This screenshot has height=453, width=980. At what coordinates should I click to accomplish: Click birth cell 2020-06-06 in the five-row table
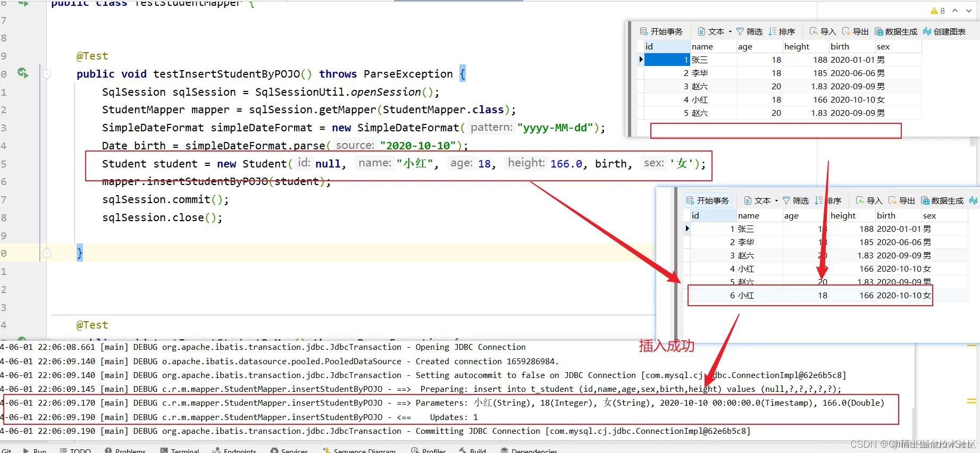tap(853, 73)
